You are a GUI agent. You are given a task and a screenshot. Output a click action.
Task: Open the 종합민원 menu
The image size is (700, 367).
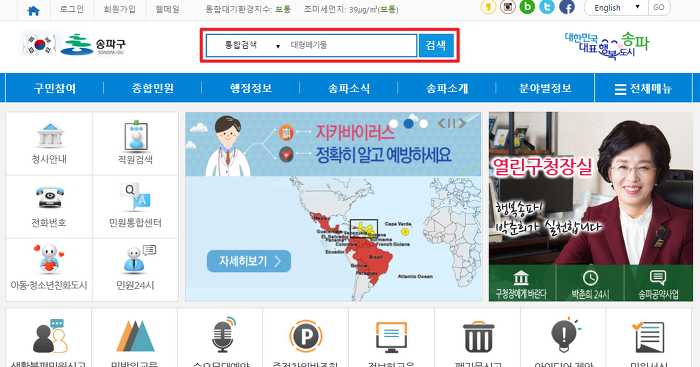click(153, 88)
